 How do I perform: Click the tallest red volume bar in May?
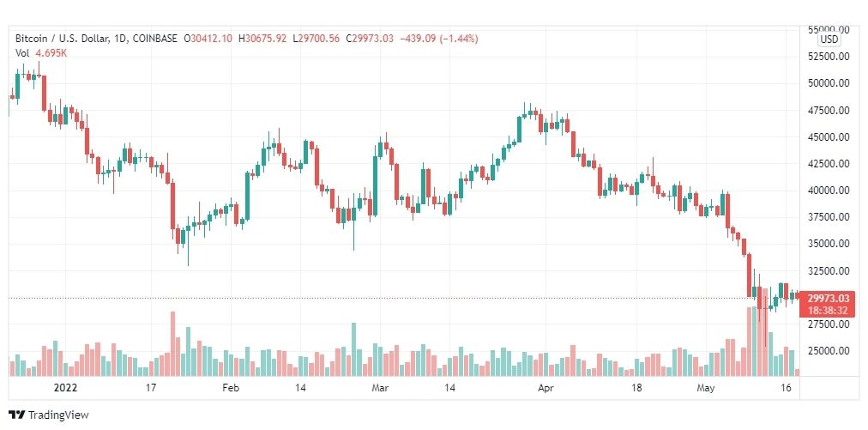pyautogui.click(x=764, y=332)
